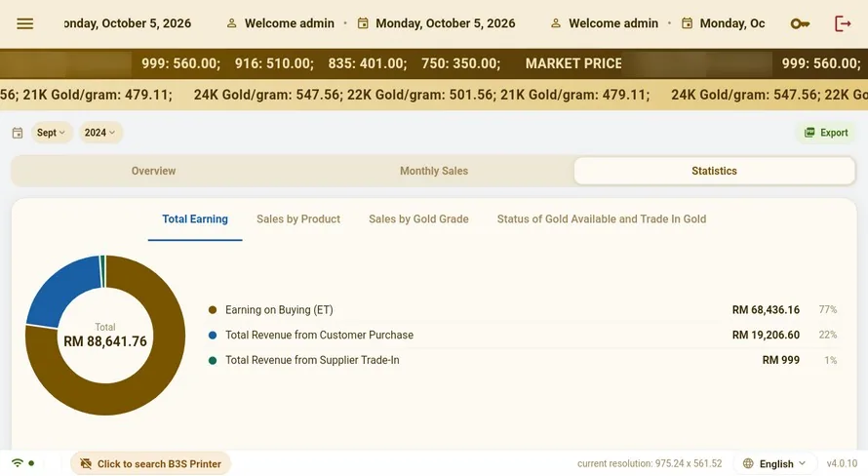Select the Sales by Gold Grade sub-tab
868x476 pixels.
tap(418, 219)
